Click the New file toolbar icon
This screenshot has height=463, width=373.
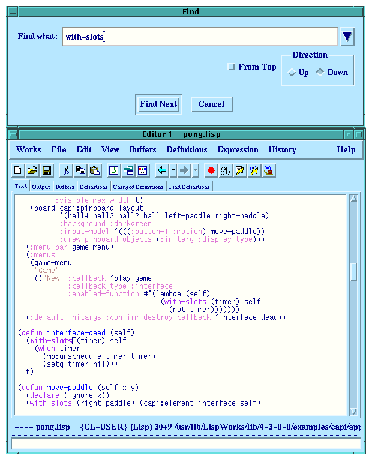coord(18,170)
